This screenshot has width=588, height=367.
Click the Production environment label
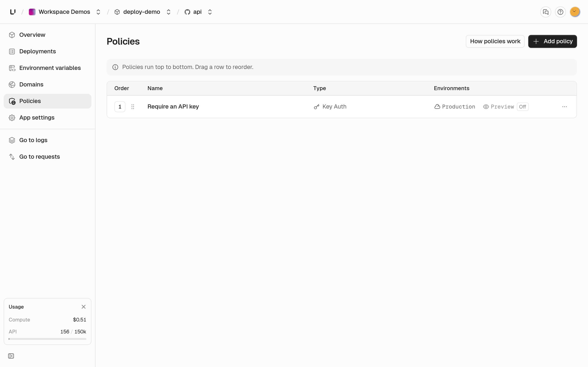[459, 107]
